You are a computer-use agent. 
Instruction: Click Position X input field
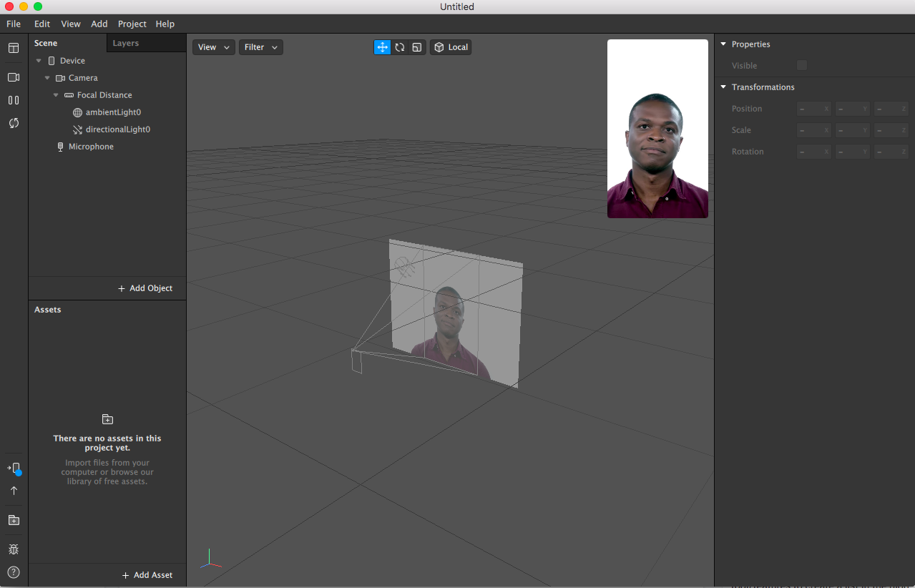[x=814, y=109]
